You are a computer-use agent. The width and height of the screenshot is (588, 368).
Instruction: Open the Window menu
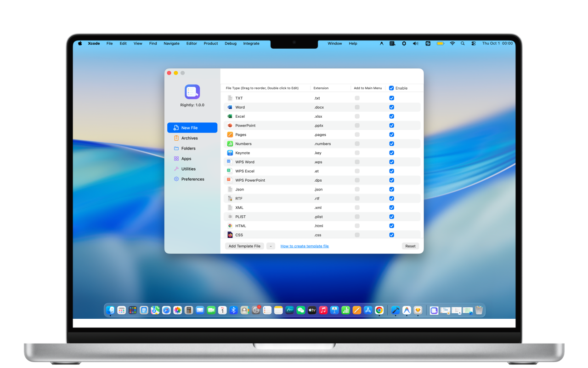[x=334, y=44]
